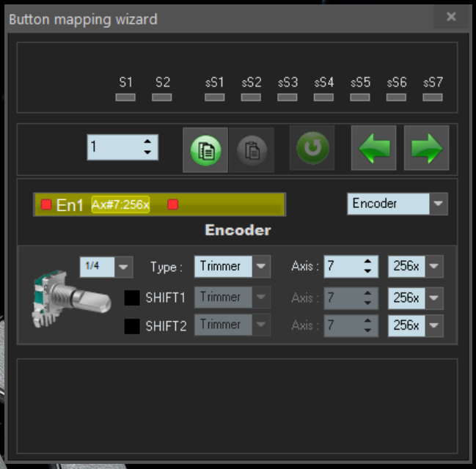Open the main Type Trimmer dropdown
This screenshot has width=476, height=469.
click(x=261, y=266)
